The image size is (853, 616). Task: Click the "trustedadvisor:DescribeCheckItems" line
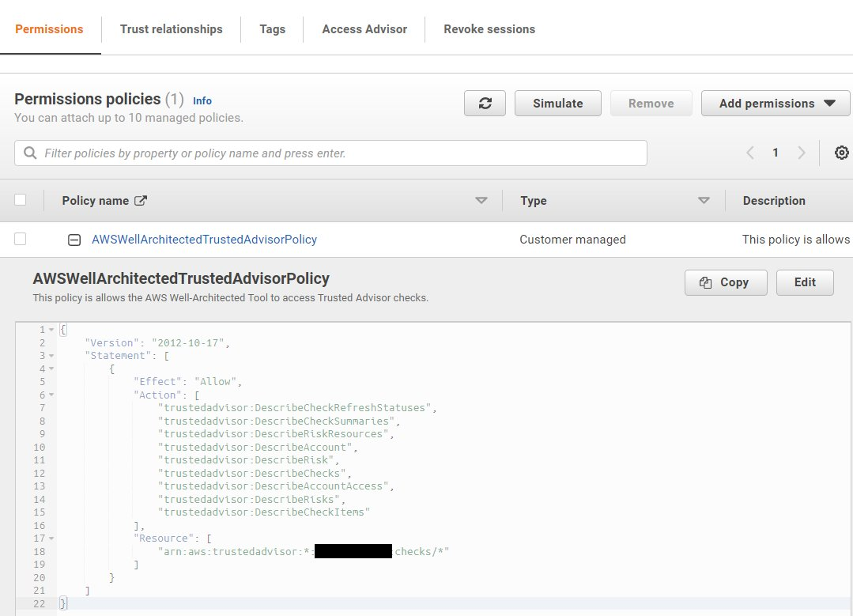[264, 512]
